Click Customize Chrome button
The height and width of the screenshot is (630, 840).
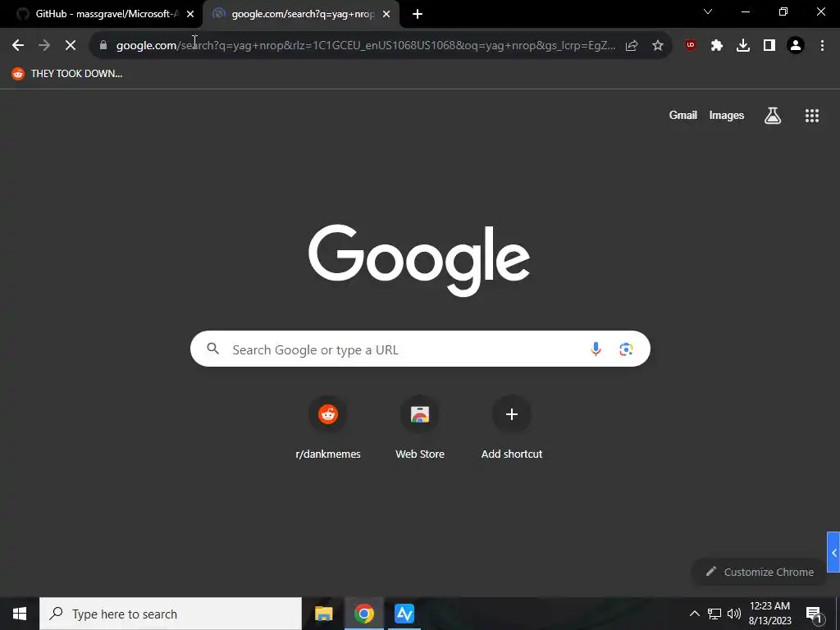click(760, 572)
